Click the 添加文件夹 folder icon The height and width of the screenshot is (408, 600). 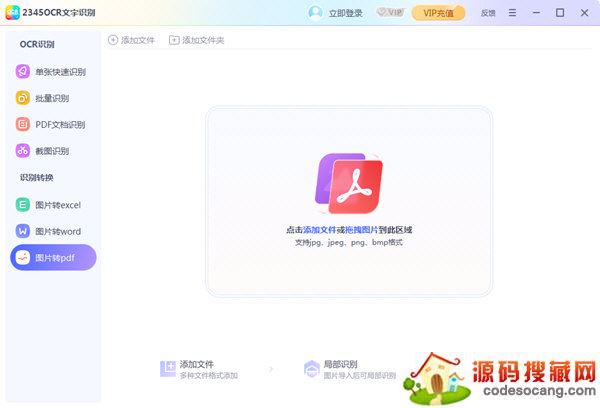point(174,40)
